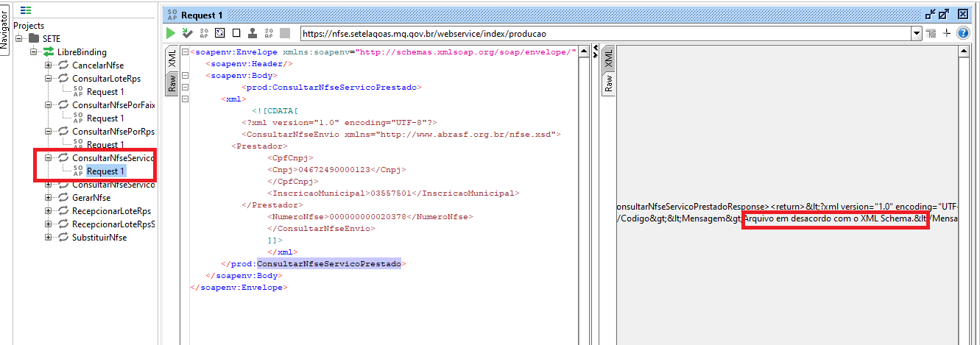Screen dimensions: 980x345
Task: Select SubstituirNfse operation
Action: (99, 237)
